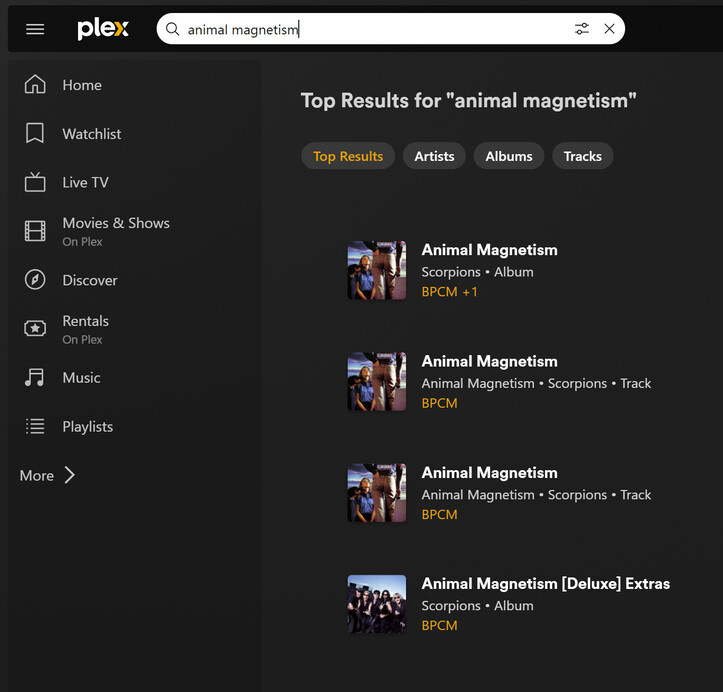Click the Movies & Shows film icon

click(x=35, y=231)
